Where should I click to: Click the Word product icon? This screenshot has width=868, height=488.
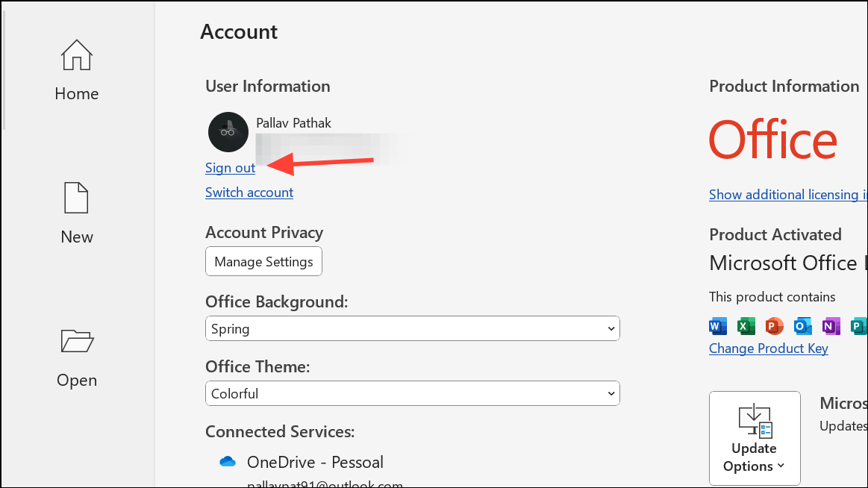718,326
